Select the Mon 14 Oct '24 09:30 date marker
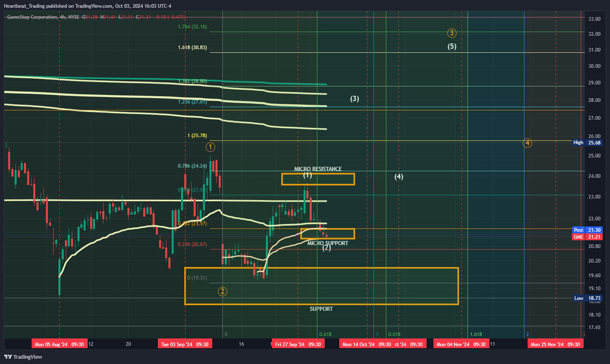The height and width of the screenshot is (364, 610). point(367,344)
